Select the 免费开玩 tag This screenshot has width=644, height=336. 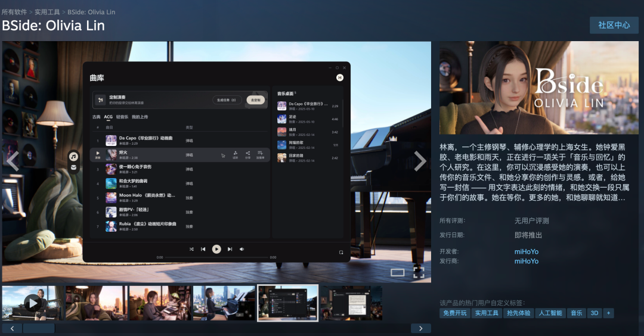point(454,313)
